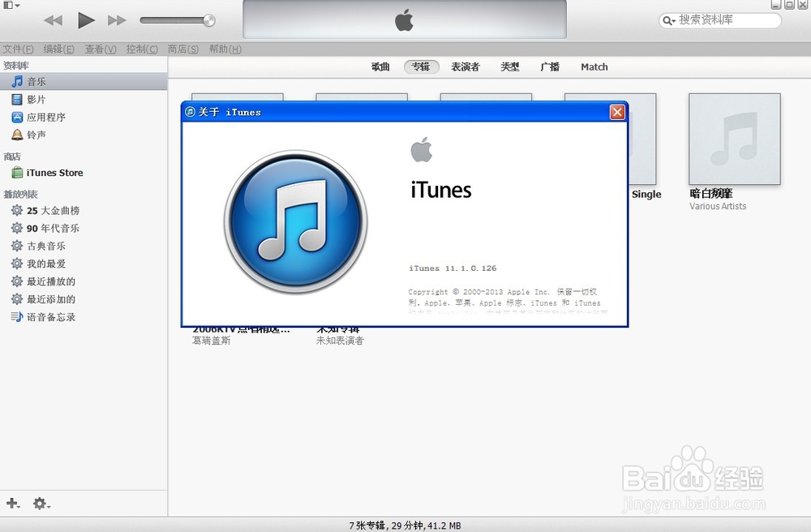Click Apple logo in the top display

(404, 20)
